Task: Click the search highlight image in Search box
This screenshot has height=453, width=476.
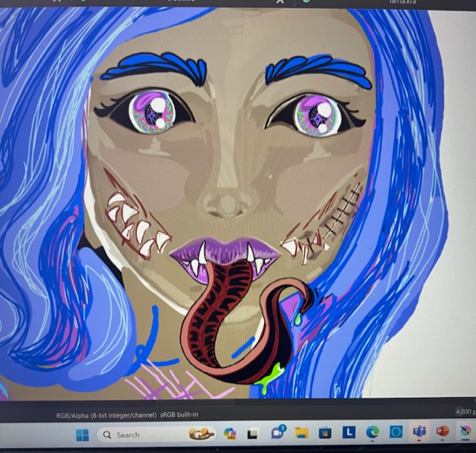Action: pyautogui.click(x=201, y=434)
